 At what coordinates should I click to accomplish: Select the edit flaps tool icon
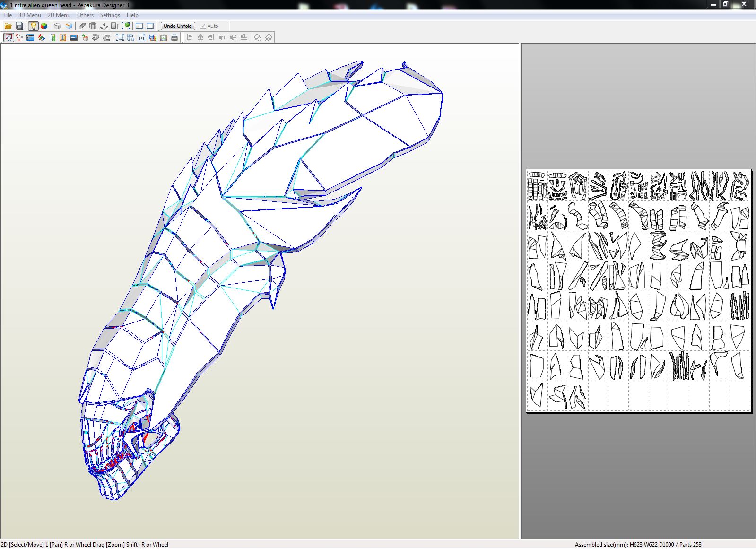tap(52, 37)
